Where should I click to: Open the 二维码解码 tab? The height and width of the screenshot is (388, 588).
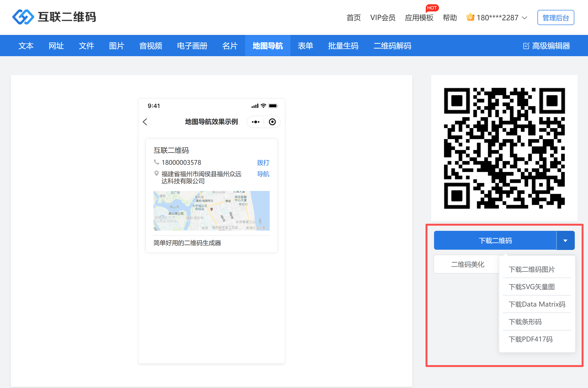[392, 46]
